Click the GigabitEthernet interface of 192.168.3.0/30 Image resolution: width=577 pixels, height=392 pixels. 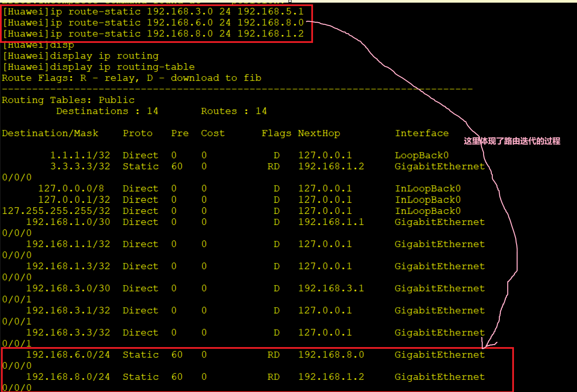[440, 288]
